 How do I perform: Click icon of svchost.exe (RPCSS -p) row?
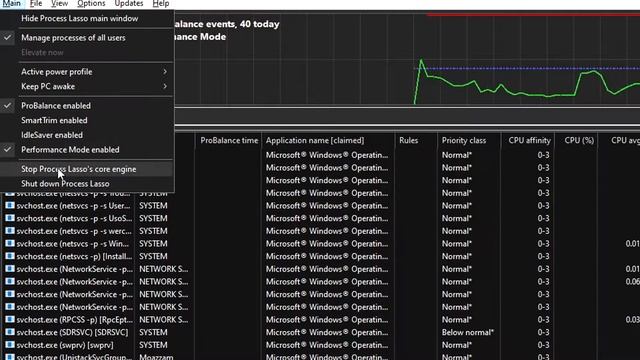10,319
